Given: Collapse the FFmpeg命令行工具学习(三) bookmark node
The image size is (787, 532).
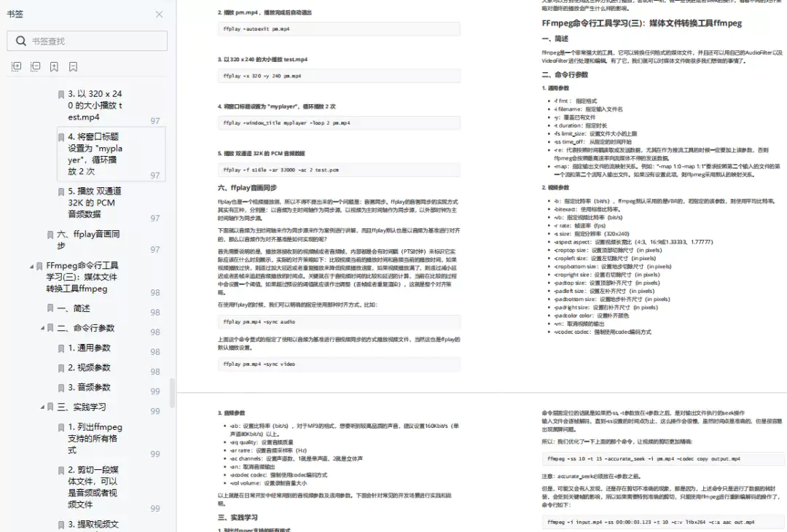Looking at the screenshot, I should pyautogui.click(x=31, y=266).
